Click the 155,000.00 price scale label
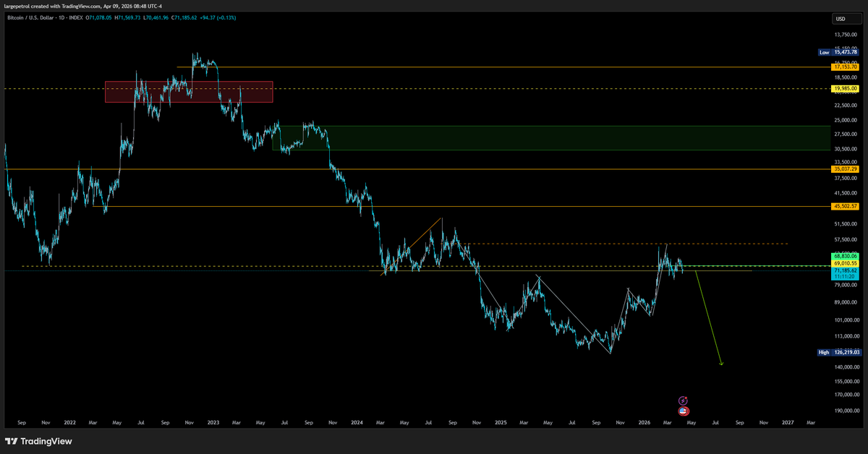 (x=846, y=381)
